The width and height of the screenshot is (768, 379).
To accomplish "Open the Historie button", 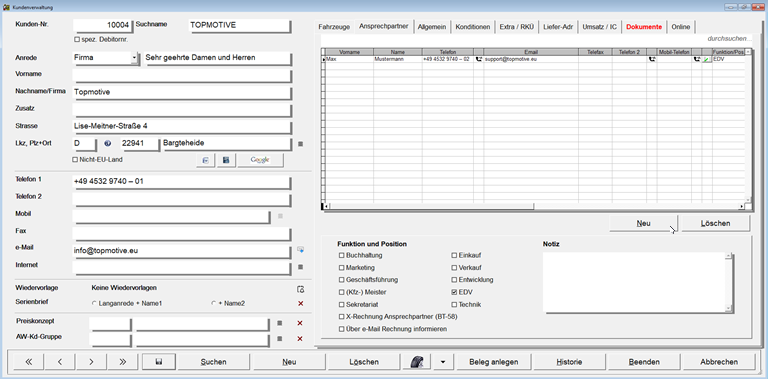I will pos(569,362).
